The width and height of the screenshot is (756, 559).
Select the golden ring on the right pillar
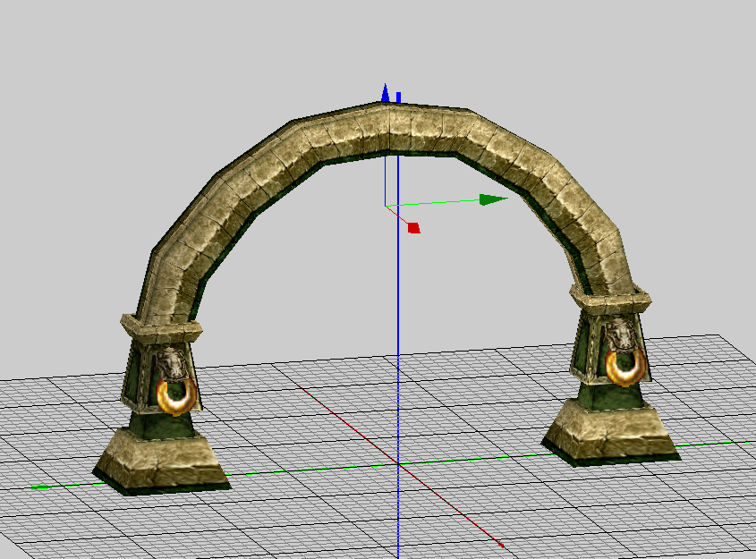click(x=625, y=367)
